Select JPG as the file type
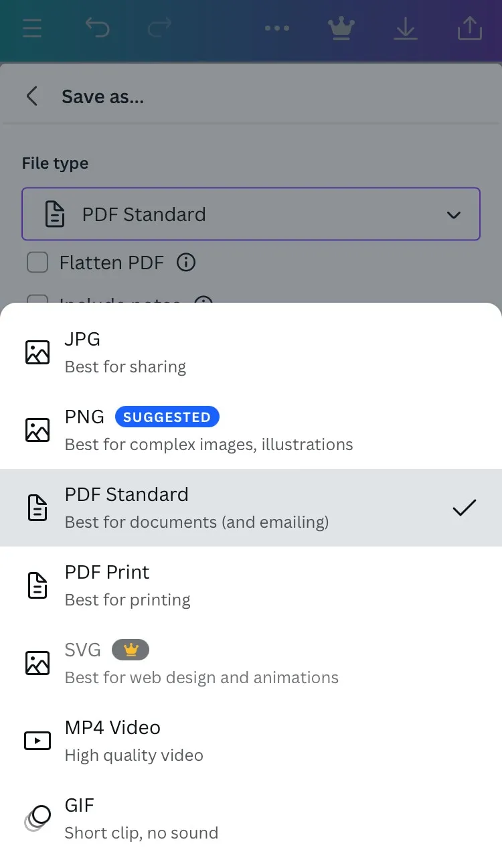The width and height of the screenshot is (502, 868). (x=251, y=352)
